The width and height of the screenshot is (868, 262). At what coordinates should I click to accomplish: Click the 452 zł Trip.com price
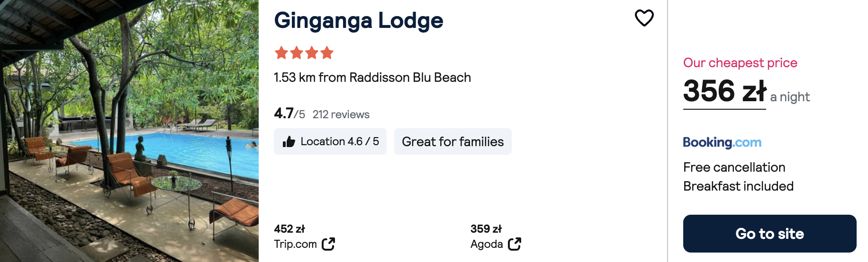click(289, 229)
